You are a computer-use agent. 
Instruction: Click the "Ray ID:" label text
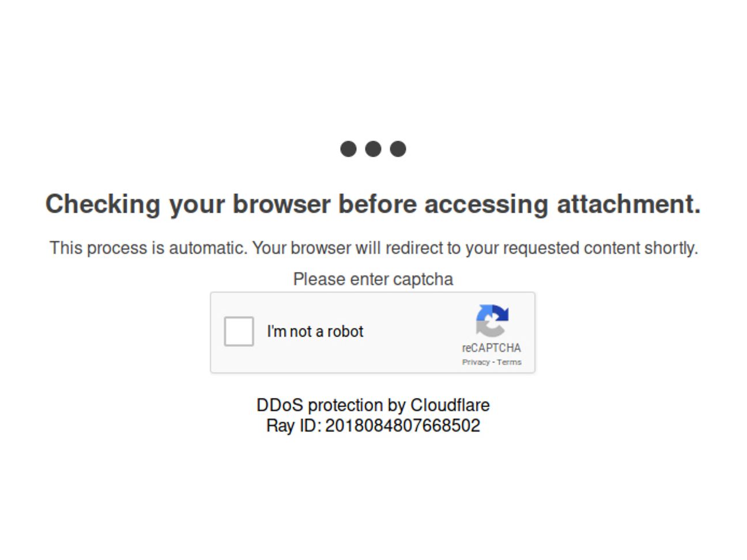(x=293, y=426)
